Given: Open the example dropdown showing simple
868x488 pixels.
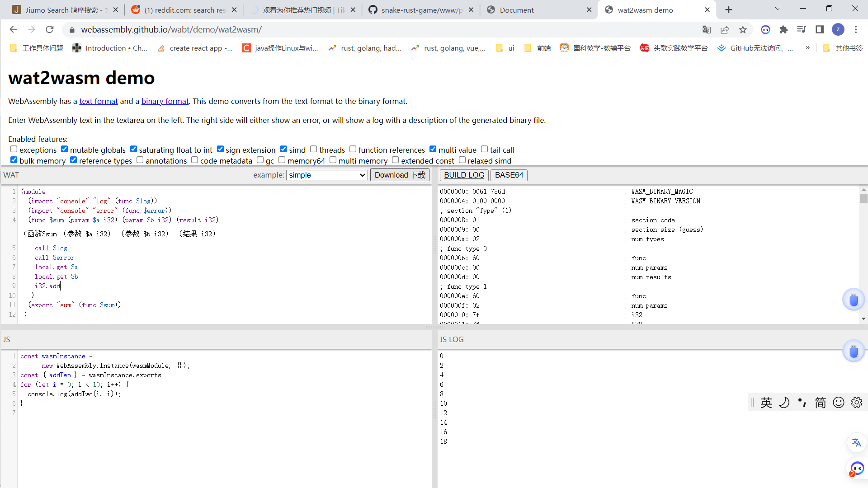Looking at the screenshot, I should pyautogui.click(x=326, y=175).
